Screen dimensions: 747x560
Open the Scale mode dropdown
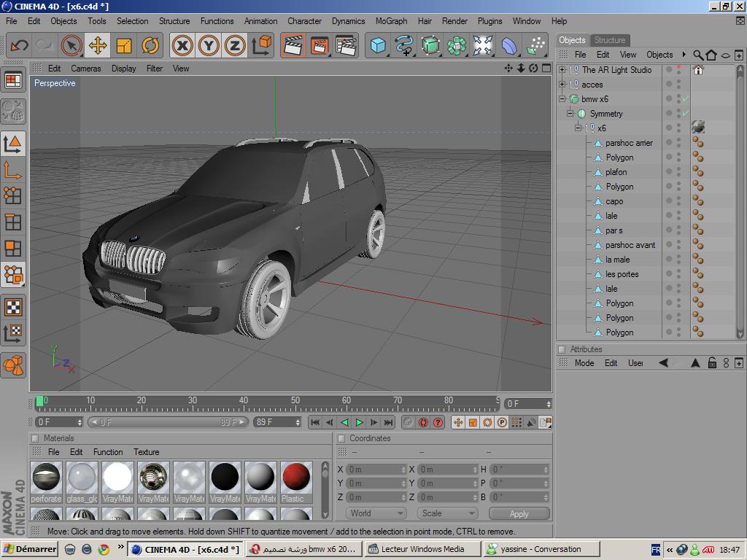click(x=447, y=513)
